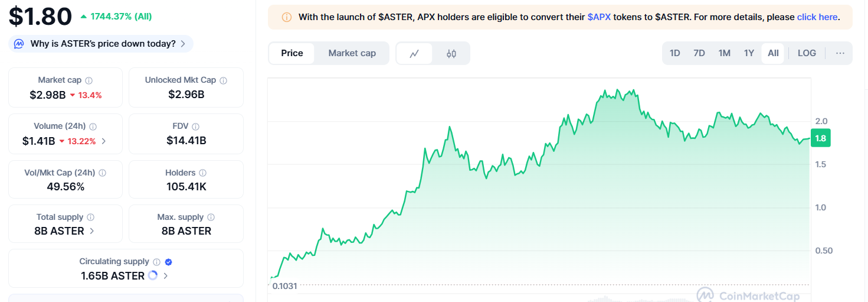Click FDV info icon
The width and height of the screenshot is (868, 302).
coord(195,126)
